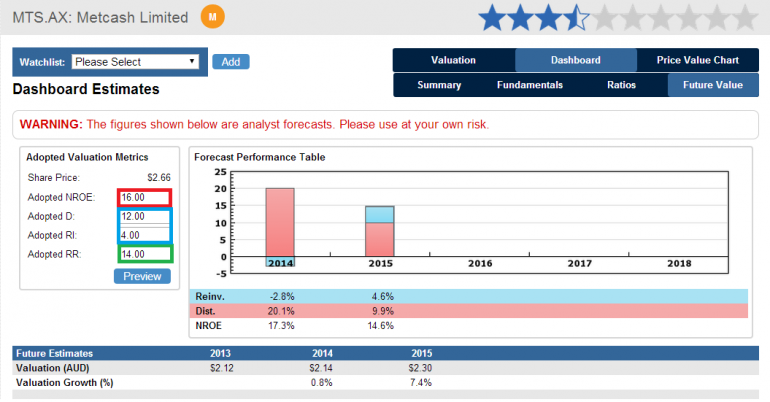Click the Share Price value $2.66

pos(159,178)
